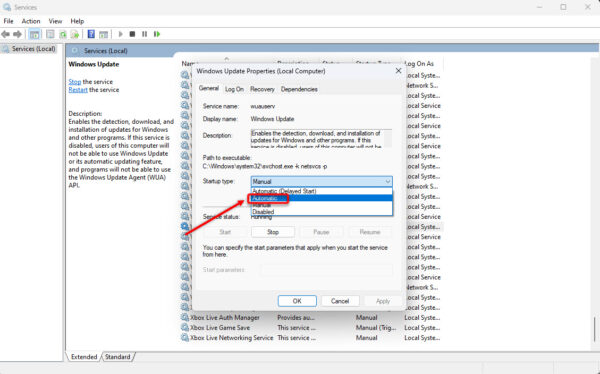This screenshot has height=374, width=600.
Task: Click the gear icon beside Xbox Live Game Save
Action: (x=185, y=328)
